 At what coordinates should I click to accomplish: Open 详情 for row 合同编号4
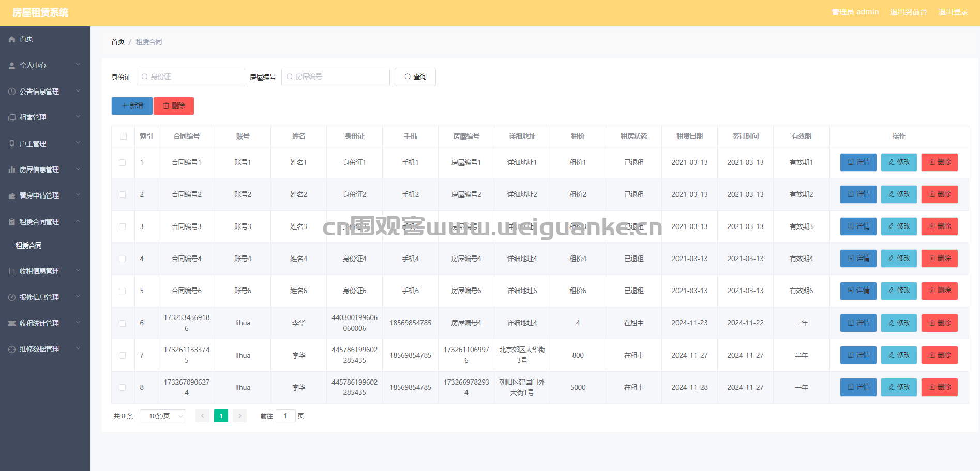coord(858,259)
